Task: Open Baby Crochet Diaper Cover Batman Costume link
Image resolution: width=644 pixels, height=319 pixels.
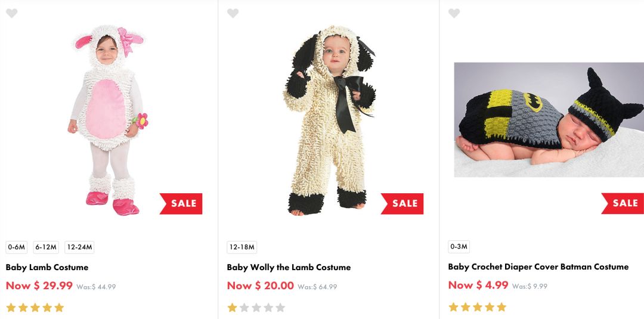Action: [x=538, y=267]
